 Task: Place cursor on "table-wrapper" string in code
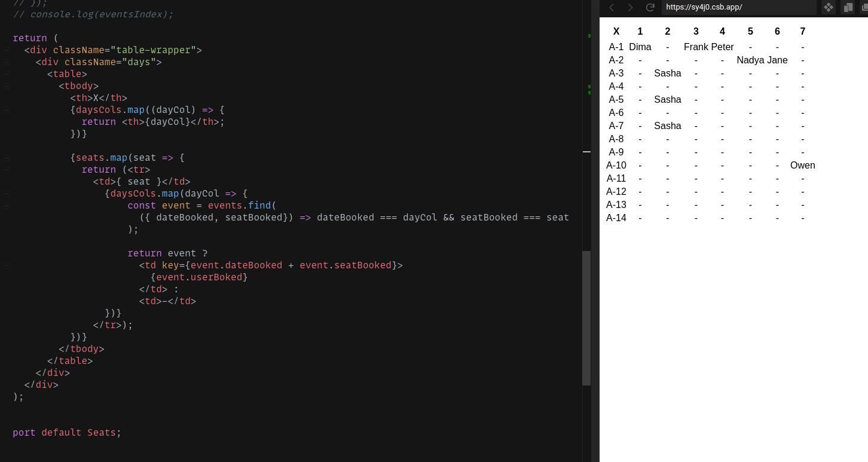click(153, 50)
